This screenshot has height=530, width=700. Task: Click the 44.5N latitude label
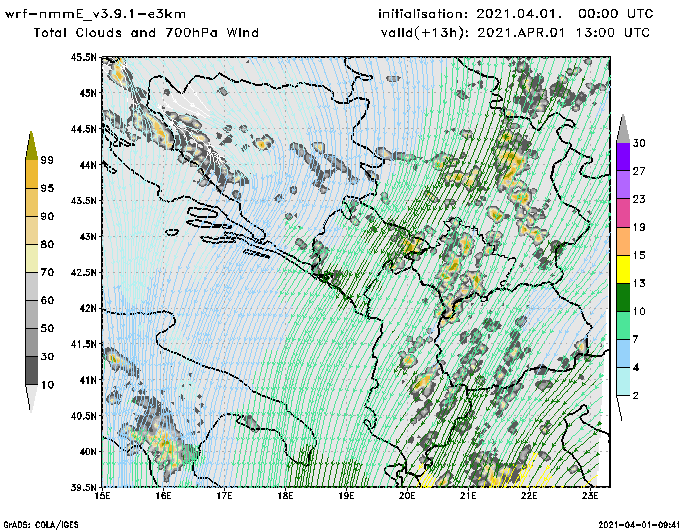coord(83,129)
